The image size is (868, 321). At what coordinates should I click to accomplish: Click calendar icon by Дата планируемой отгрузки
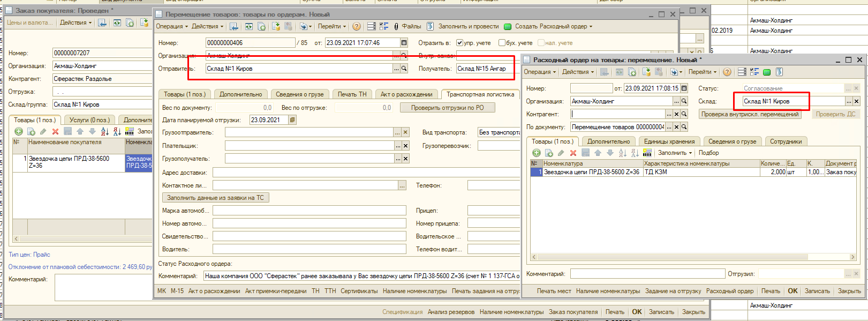(x=292, y=120)
